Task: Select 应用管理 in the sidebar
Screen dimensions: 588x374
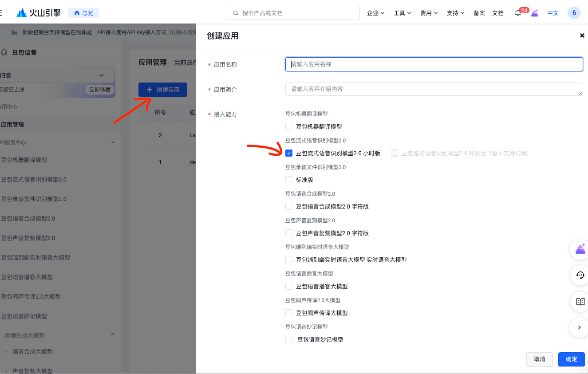Action: pyautogui.click(x=60, y=125)
